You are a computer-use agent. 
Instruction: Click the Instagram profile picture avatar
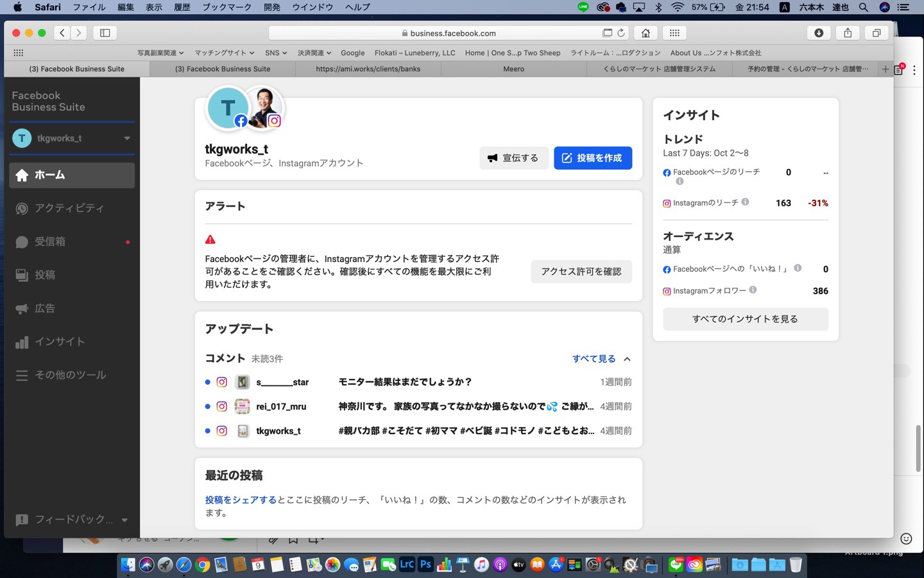pos(263,107)
